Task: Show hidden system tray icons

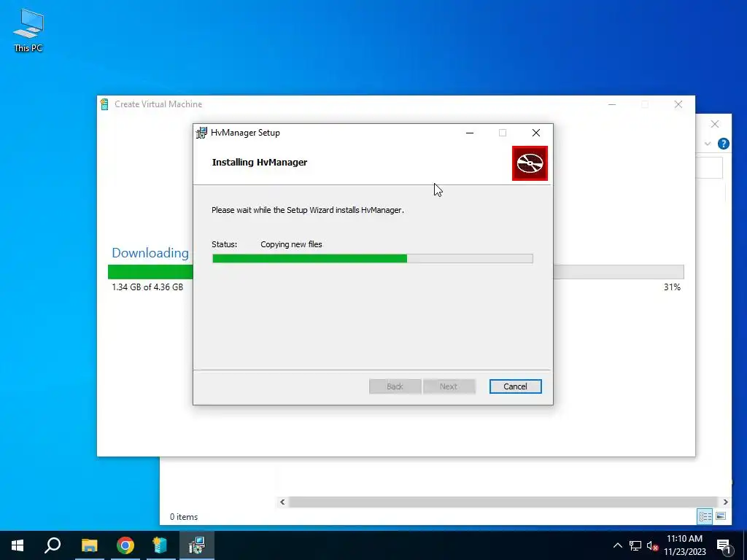Action: (x=617, y=545)
